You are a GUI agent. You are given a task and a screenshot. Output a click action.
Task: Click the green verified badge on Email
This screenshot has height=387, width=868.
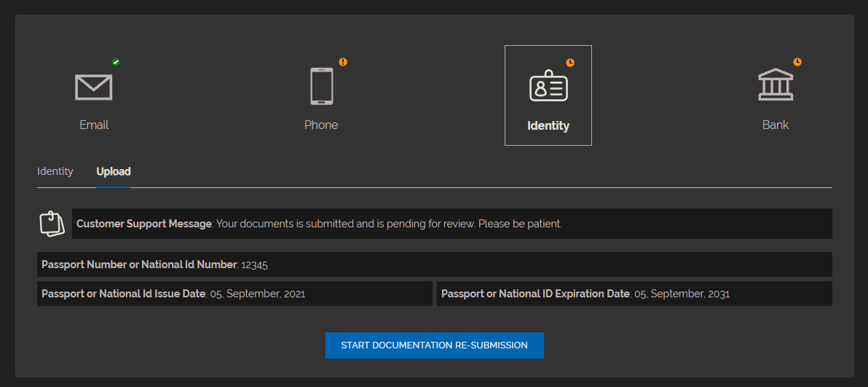[116, 63]
